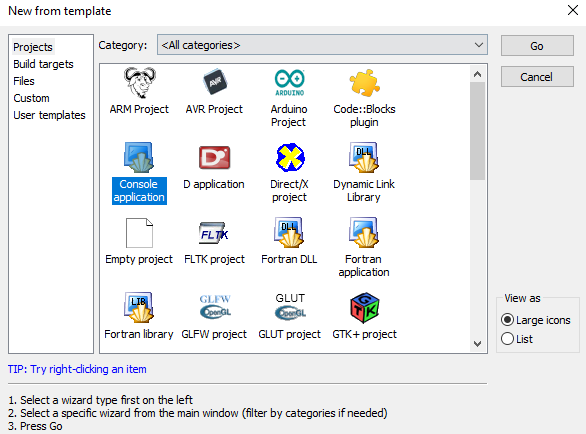Pick the Empty project blank page icon
This screenshot has height=434, width=586.
click(x=139, y=233)
